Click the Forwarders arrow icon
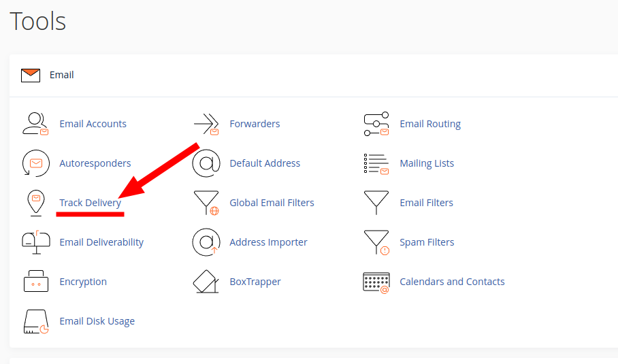This screenshot has width=618, height=364. (206, 124)
